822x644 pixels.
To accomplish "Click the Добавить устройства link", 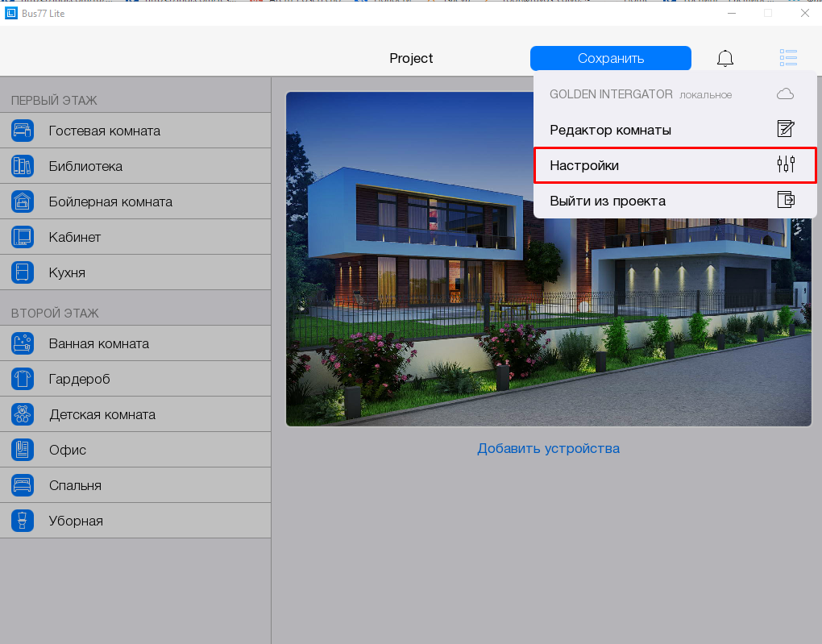I will coord(548,448).
